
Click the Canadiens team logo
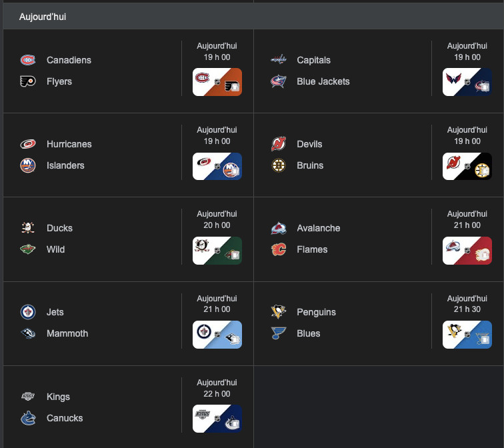coord(27,60)
